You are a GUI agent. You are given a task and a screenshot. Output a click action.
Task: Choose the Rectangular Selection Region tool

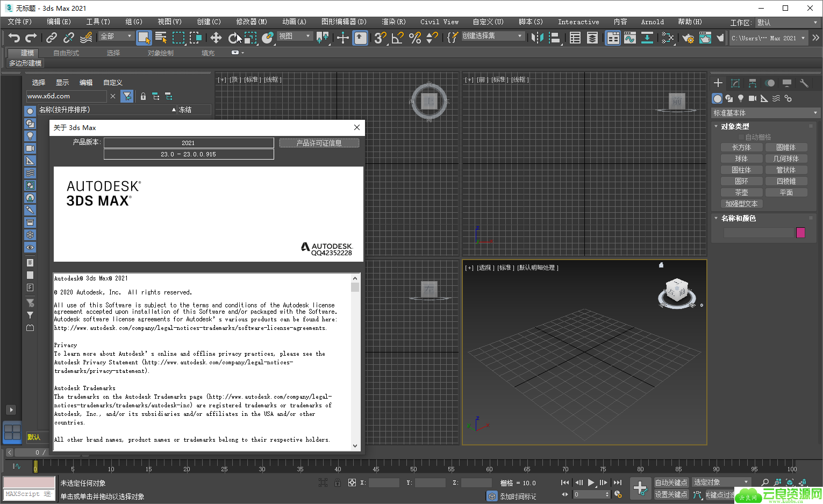click(178, 38)
